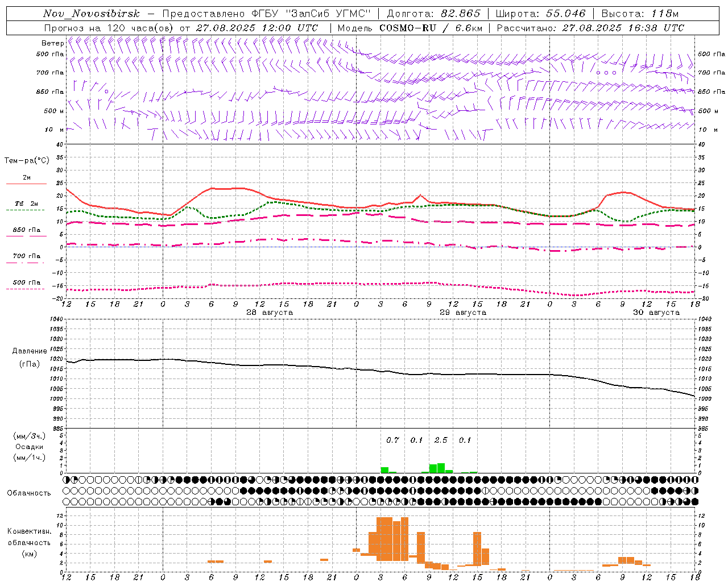Click the Тем-ра(°C) temperature label

click(x=27, y=161)
